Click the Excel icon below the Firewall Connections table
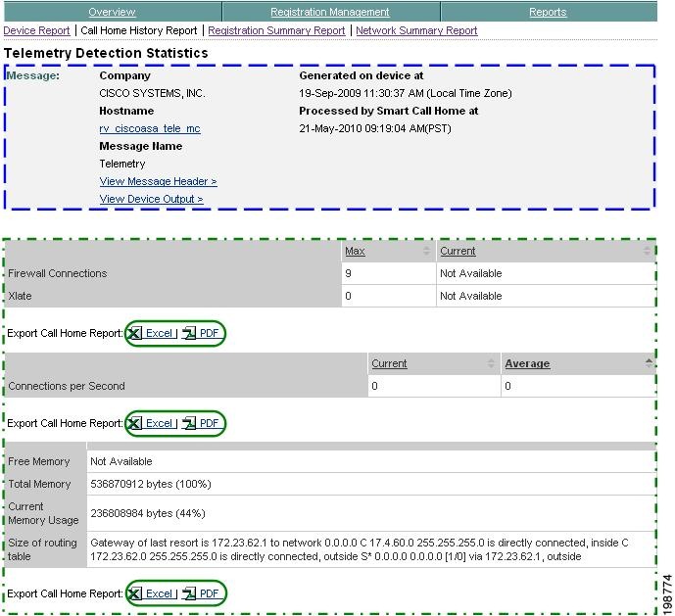Image resolution: width=675 pixels, height=616 pixels. point(136,334)
